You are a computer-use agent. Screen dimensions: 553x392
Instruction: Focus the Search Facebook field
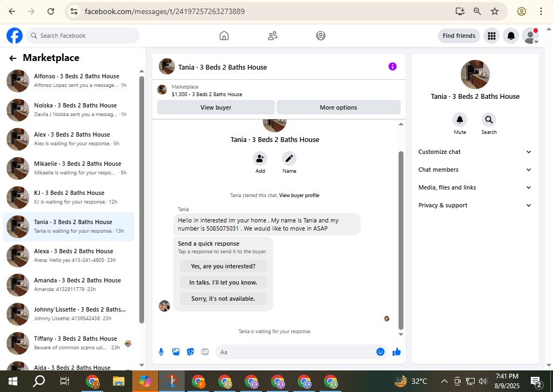83,36
